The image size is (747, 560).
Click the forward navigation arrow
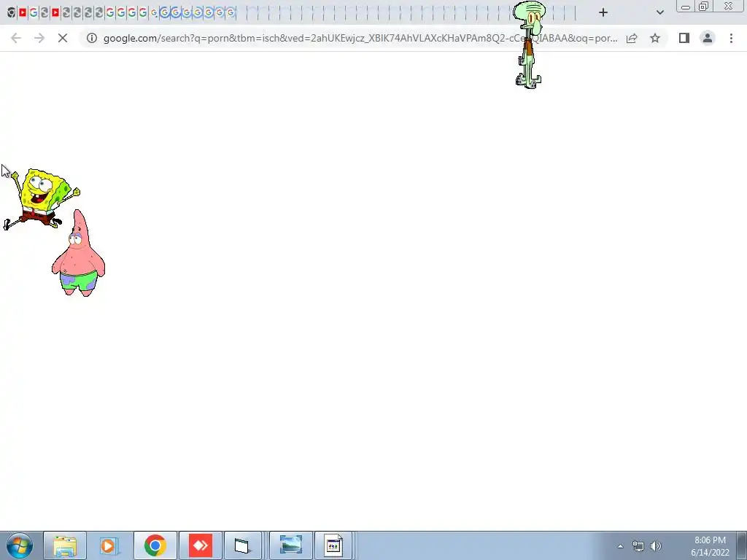[39, 38]
